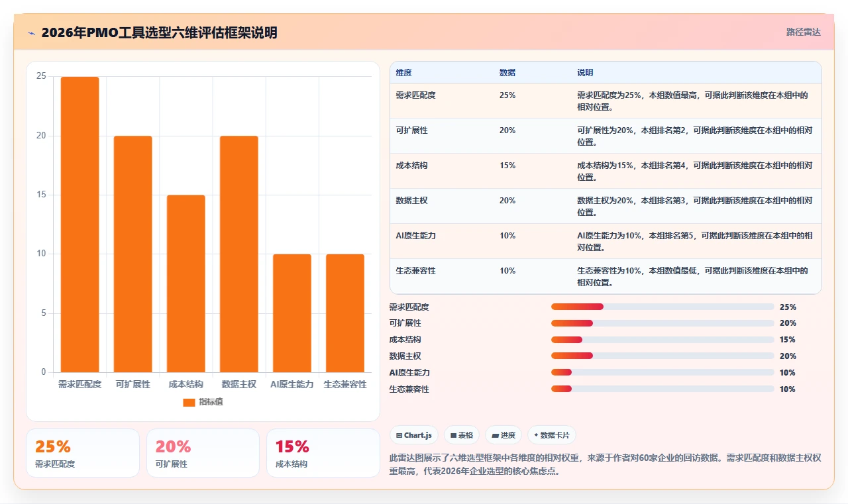Image resolution: width=848 pixels, height=504 pixels.
Task: Click the AI原生能力 x-axis label
Action: pyautogui.click(x=292, y=384)
